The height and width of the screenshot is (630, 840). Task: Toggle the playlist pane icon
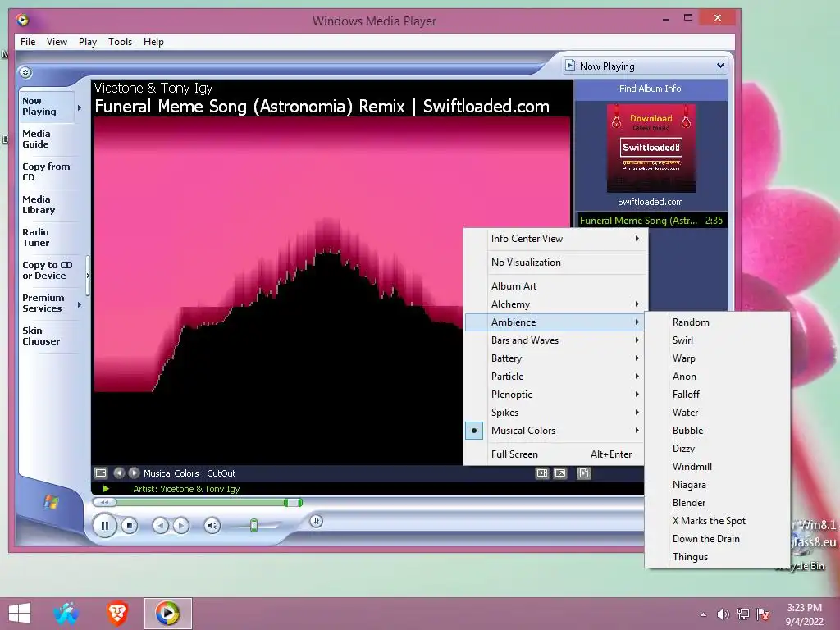584,473
